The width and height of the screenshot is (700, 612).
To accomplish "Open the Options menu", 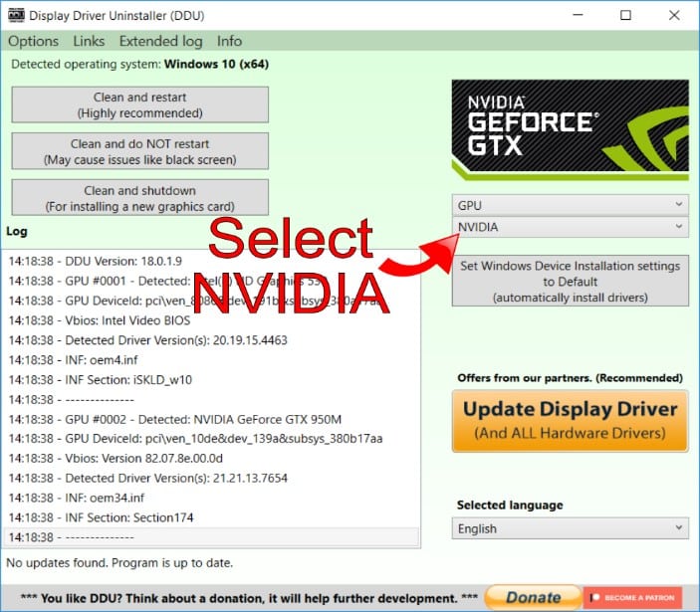I will coord(33,41).
